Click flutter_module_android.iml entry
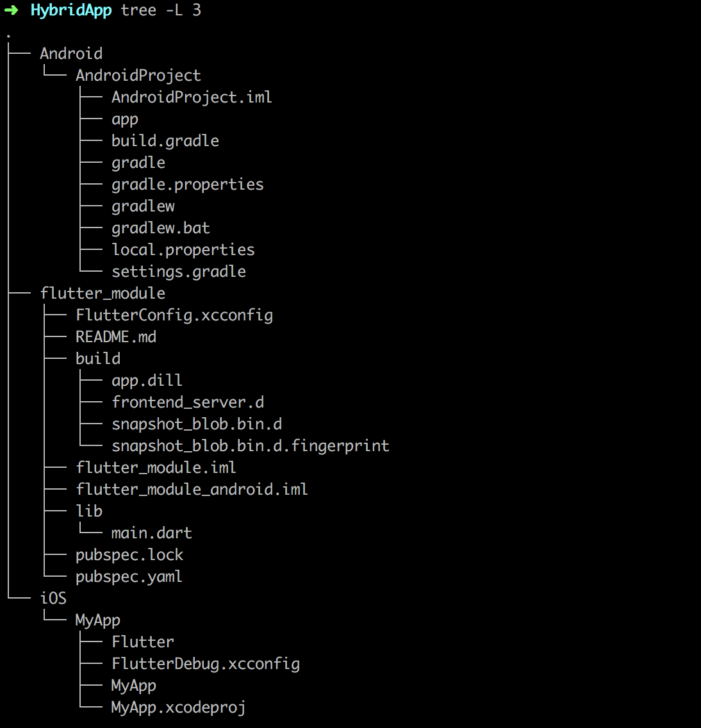This screenshot has height=728, width=701. 192,490
